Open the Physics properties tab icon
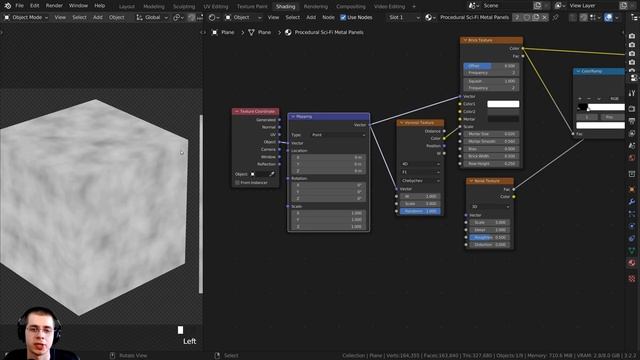Screen dimensions: 640x360 [x=632, y=226]
